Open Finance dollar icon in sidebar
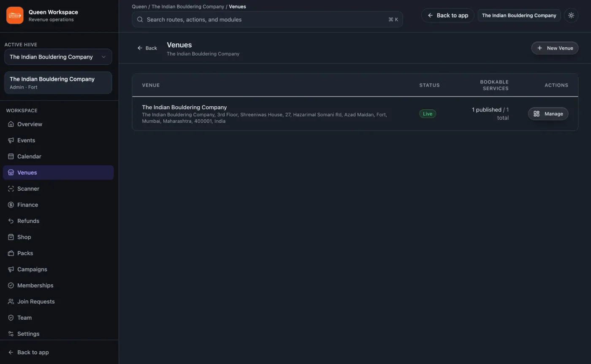Screen dimensions: 591x364 coord(11,205)
